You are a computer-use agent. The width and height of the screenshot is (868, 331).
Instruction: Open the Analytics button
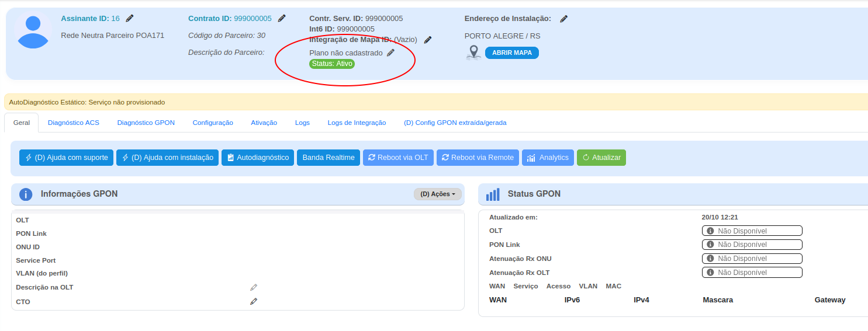548,158
